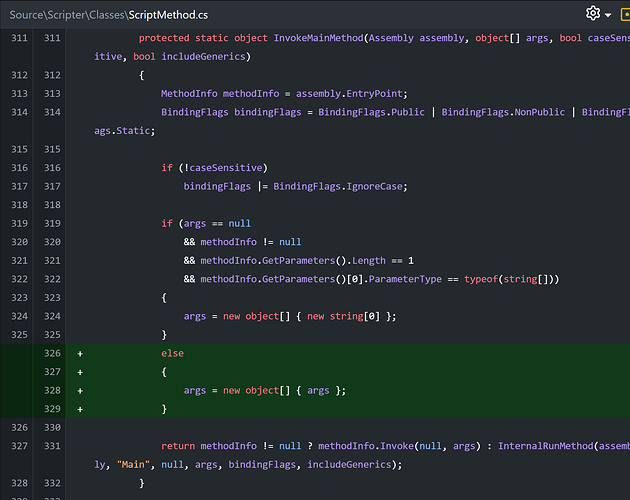630x500 pixels.
Task: Click the plus marker on line 329
Action: [x=80, y=409]
